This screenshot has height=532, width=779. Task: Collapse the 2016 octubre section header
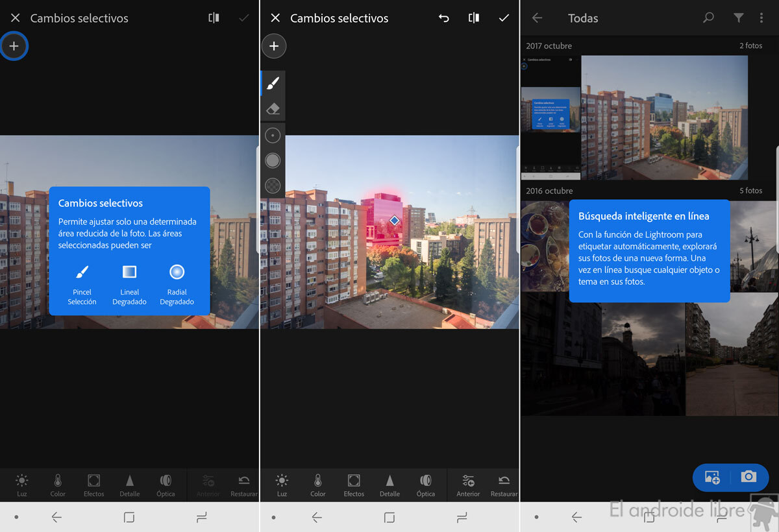click(550, 191)
